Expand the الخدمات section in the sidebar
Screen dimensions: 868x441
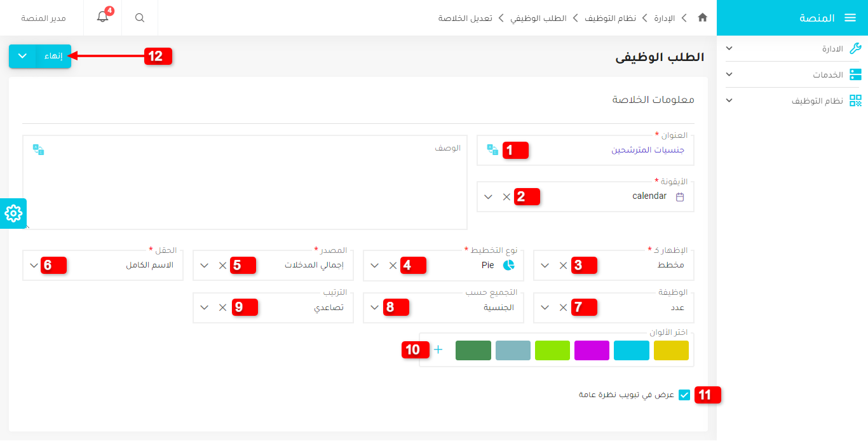729,74
